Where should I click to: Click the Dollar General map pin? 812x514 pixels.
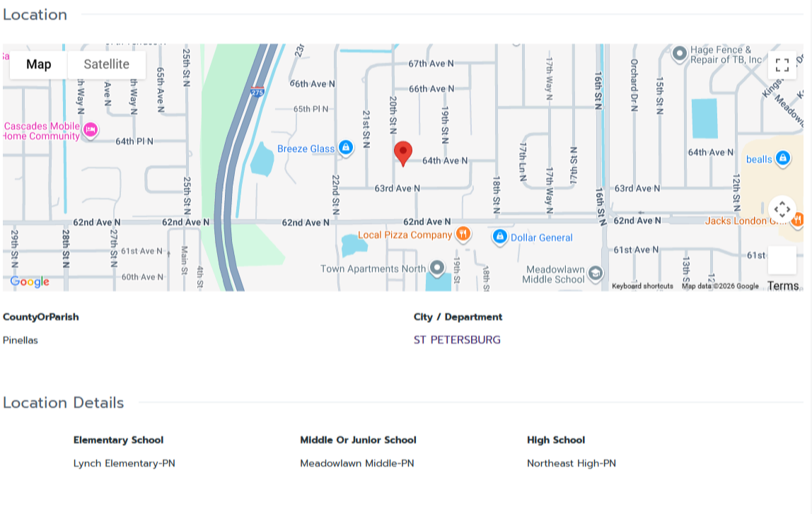pyautogui.click(x=501, y=237)
